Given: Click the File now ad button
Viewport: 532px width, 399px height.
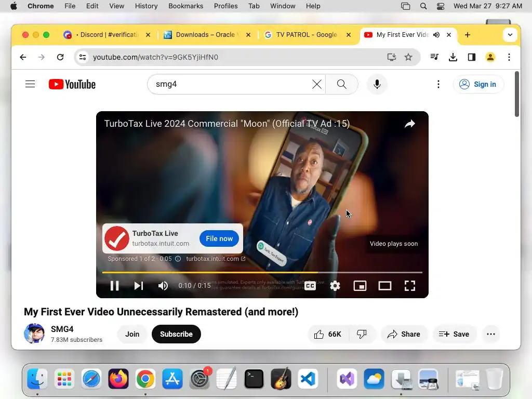Looking at the screenshot, I should click(x=219, y=238).
